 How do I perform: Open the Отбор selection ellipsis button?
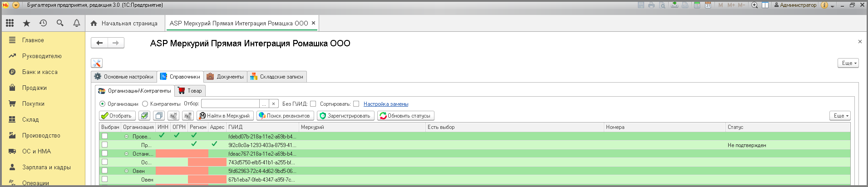point(264,104)
